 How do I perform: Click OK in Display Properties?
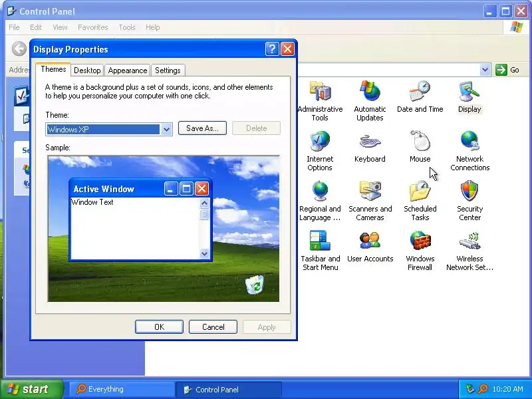point(159,327)
